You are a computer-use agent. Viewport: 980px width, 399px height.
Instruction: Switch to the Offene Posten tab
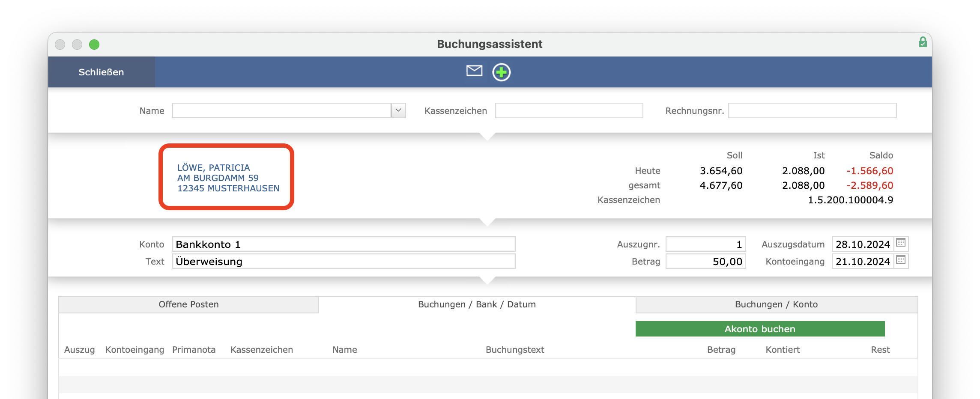(188, 304)
